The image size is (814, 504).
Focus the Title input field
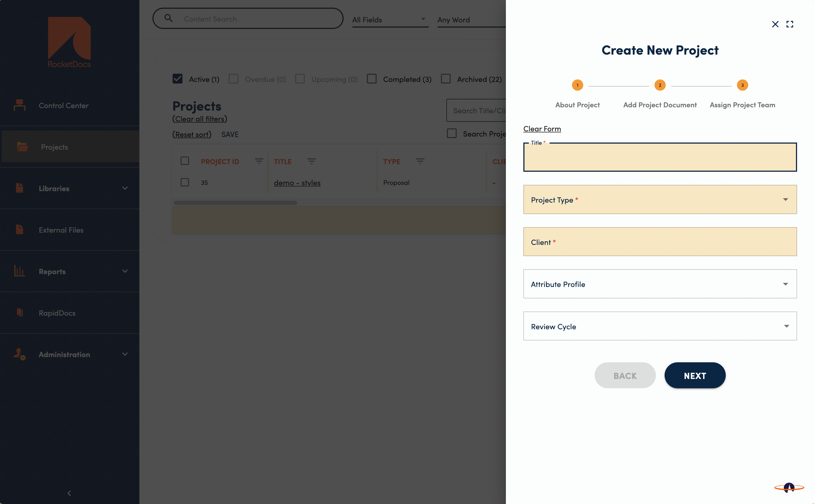click(660, 158)
